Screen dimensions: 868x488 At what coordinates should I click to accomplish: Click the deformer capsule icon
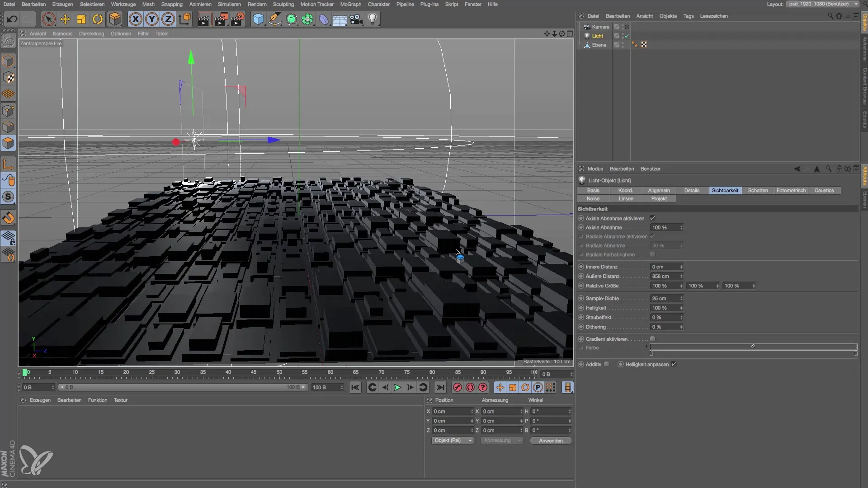[x=324, y=19]
